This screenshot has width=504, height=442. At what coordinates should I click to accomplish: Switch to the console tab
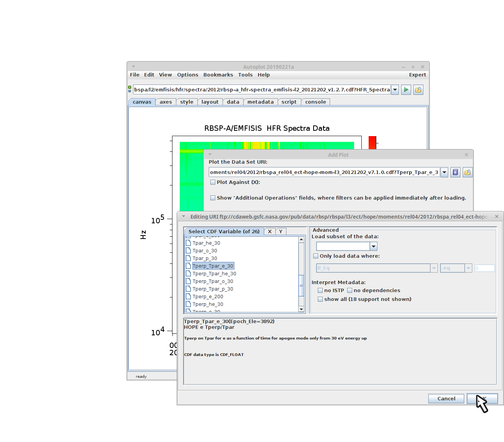(x=315, y=102)
